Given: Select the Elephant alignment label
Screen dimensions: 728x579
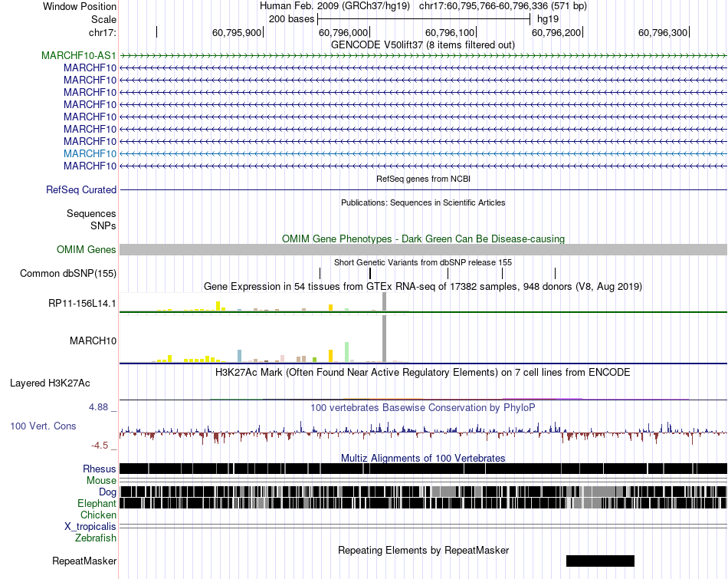Looking at the screenshot, I should tap(97, 503).
